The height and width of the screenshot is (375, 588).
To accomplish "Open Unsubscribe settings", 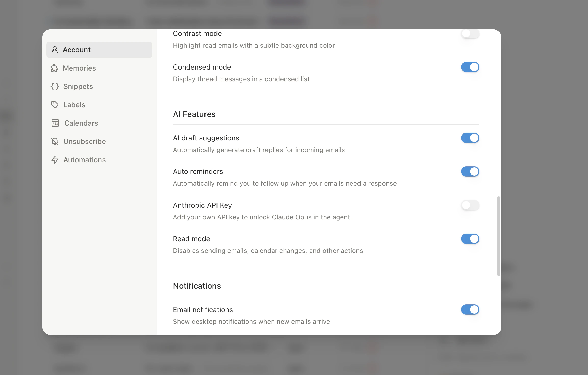I will point(84,141).
